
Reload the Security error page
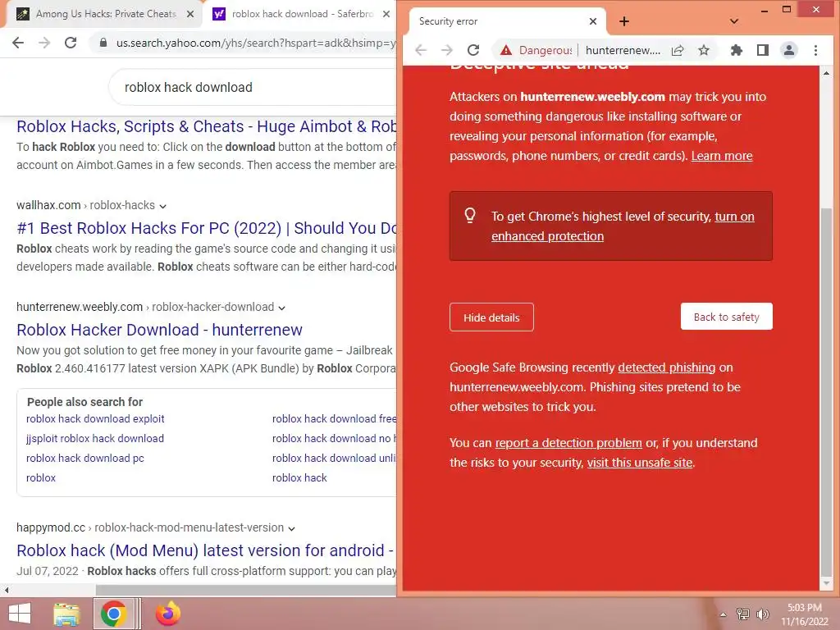coord(473,50)
